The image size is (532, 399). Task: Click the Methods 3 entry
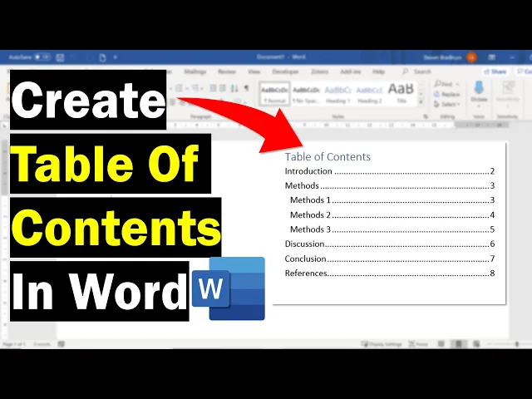click(x=392, y=229)
